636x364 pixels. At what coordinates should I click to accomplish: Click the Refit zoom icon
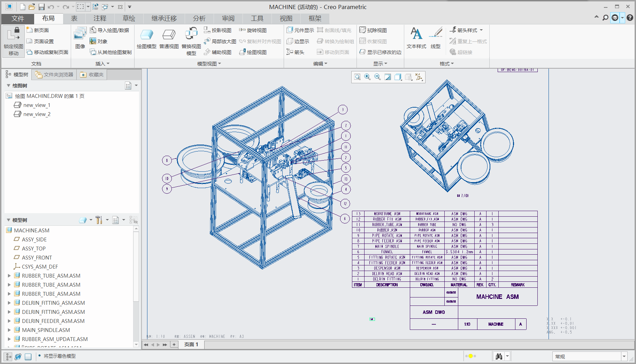pyautogui.click(x=357, y=77)
